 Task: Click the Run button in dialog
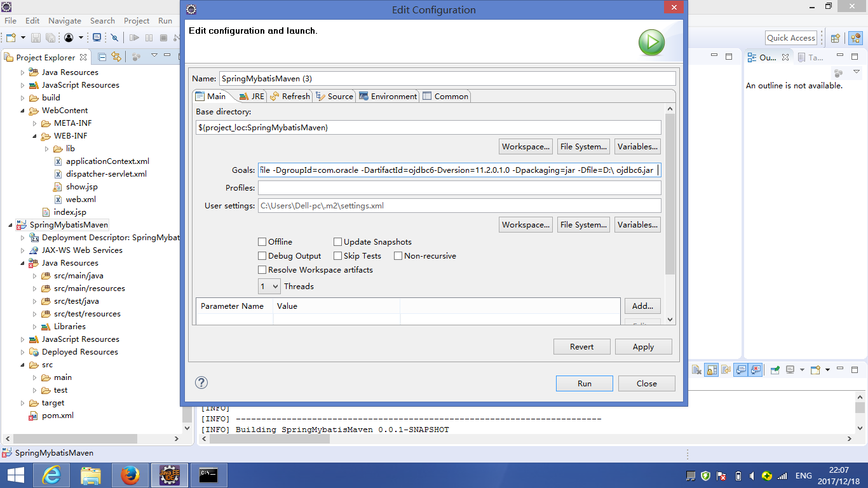pos(585,383)
